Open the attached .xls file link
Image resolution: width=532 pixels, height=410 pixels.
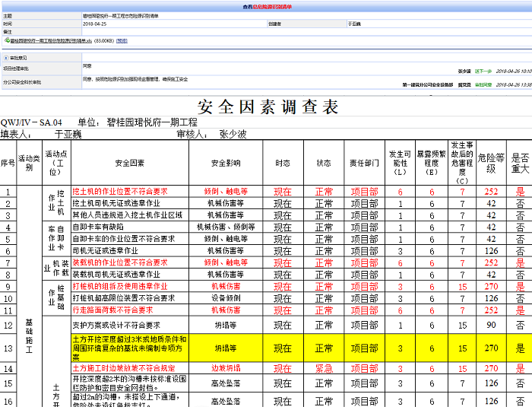(51, 41)
